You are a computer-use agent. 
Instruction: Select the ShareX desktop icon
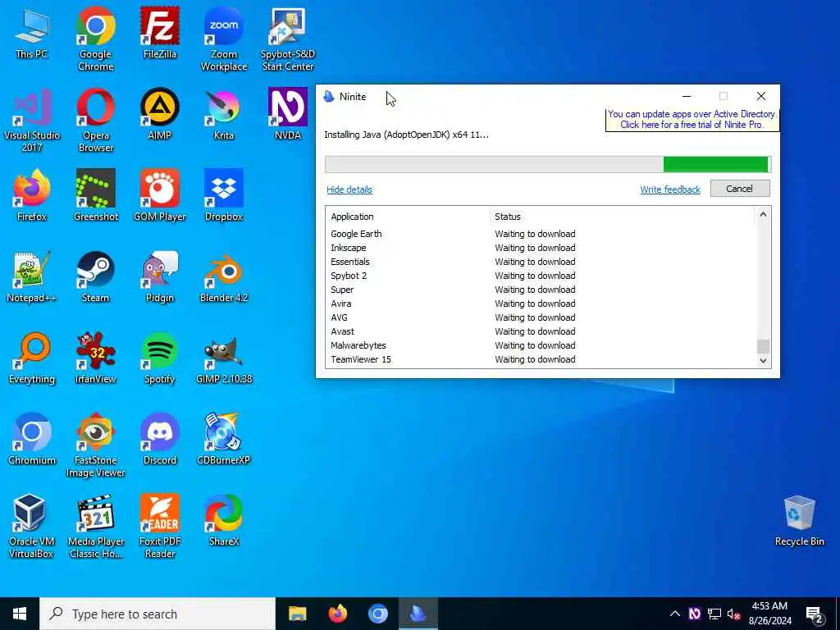(x=224, y=520)
